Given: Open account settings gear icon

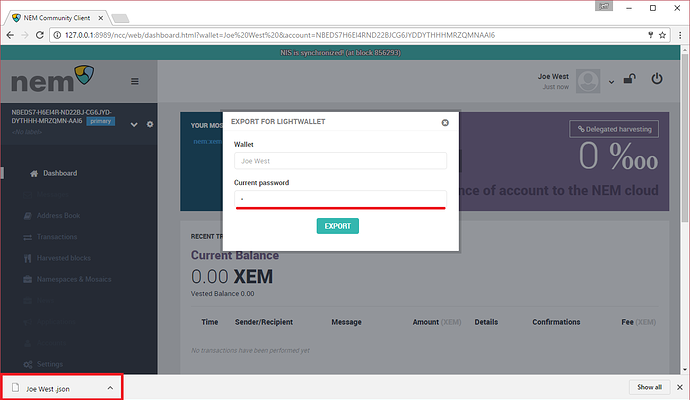Looking at the screenshot, I should tap(150, 124).
